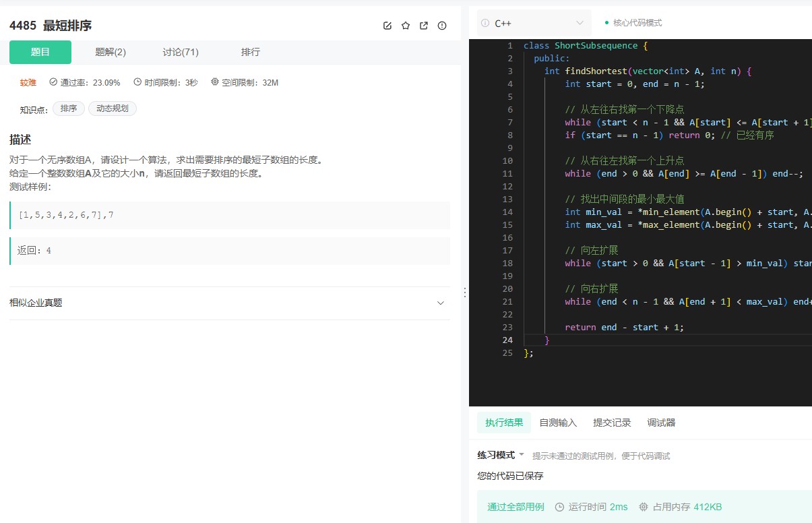The width and height of the screenshot is (812, 523).
Task: Click code line 1 class ShortSubsequence
Action: coord(585,45)
